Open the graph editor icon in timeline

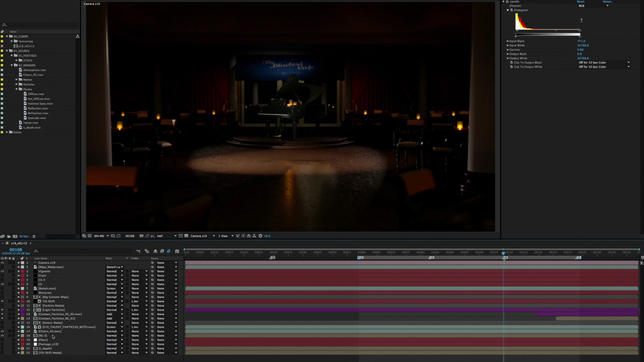(x=177, y=251)
